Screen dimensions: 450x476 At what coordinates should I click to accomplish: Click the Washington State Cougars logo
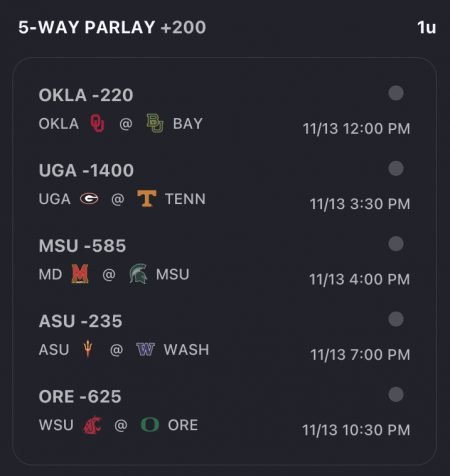pos(93,425)
